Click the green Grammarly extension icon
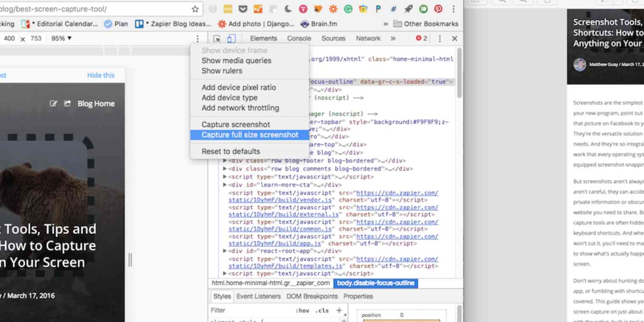This screenshot has width=644, height=322. [348, 9]
